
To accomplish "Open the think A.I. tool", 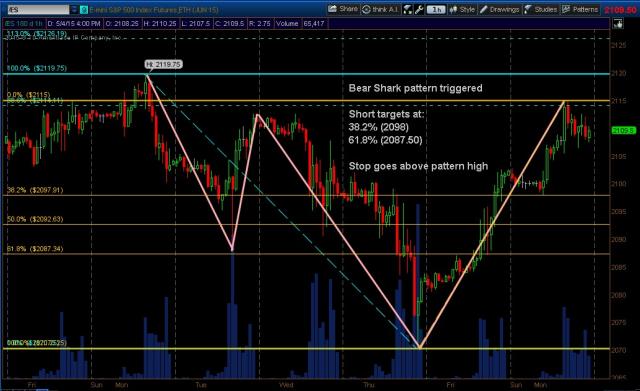I will 381,9.
